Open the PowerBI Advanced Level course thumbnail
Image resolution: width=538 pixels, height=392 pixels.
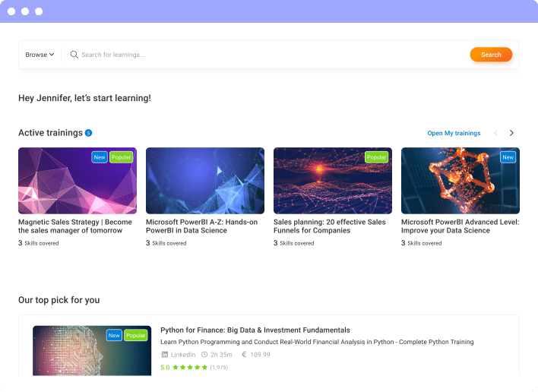pyautogui.click(x=460, y=181)
